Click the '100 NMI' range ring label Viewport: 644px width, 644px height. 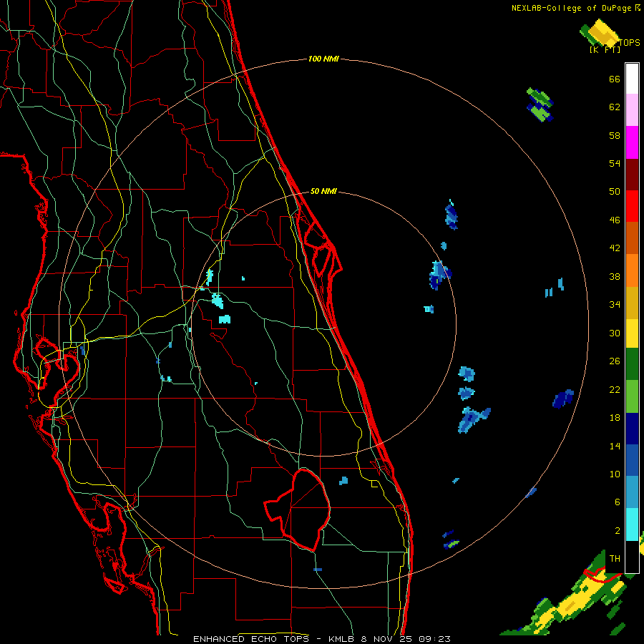click(323, 59)
